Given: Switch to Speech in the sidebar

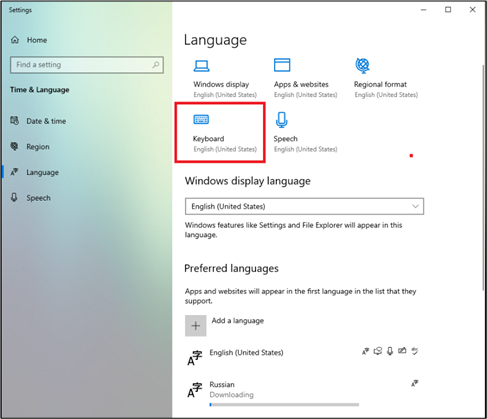Looking at the screenshot, I should click(38, 198).
